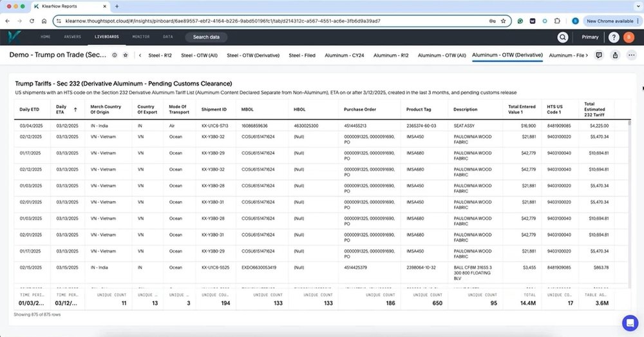
Task: Close the KlearNow Reports browser tab
Action: (105, 6)
